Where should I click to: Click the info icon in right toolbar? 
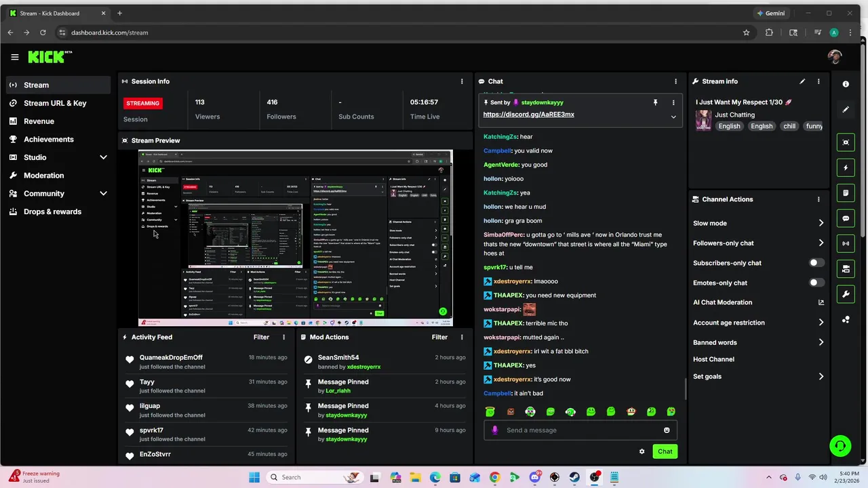coord(846,84)
